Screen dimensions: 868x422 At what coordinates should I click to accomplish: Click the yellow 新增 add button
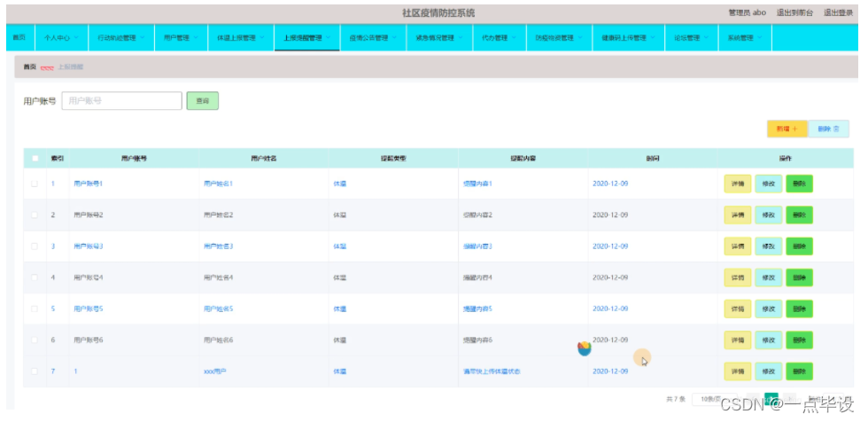click(x=787, y=129)
